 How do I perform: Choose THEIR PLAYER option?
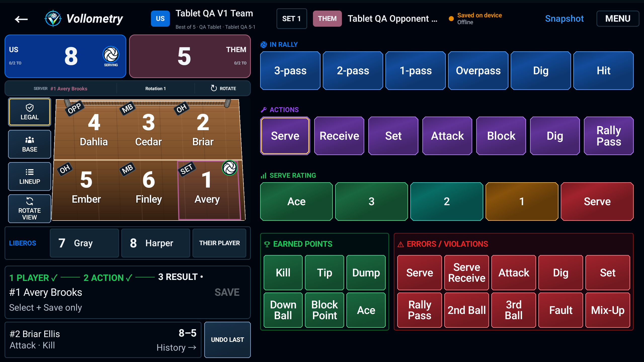tap(219, 243)
